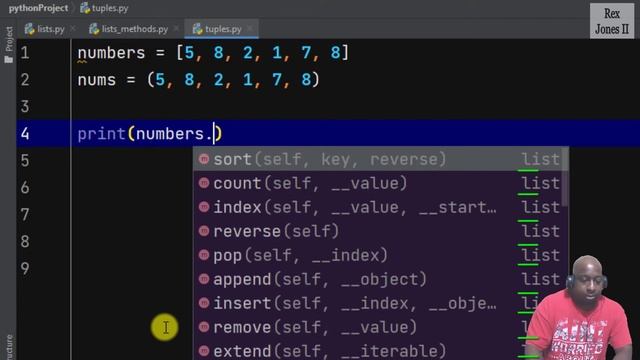Click the Python file icon on lists_methods.py tab
This screenshot has height=360, width=640.
tap(94, 29)
